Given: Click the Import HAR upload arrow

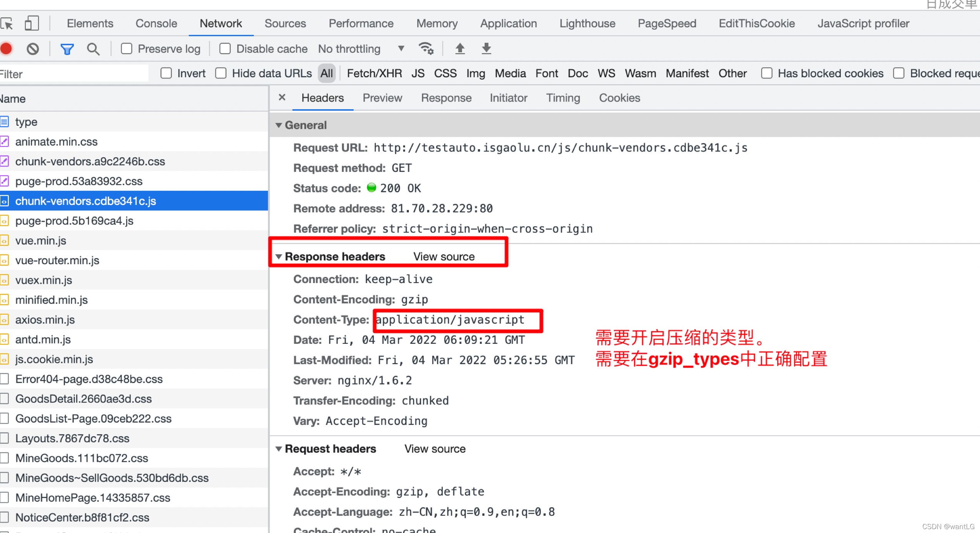Looking at the screenshot, I should (460, 48).
